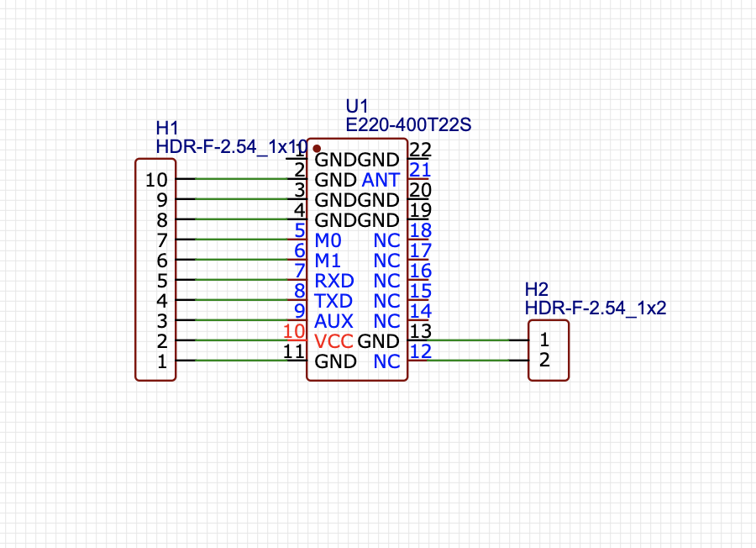Select the wire from U1 pin 12 to H2
Image resolution: width=756 pixels, height=548 pixels.
468,361
